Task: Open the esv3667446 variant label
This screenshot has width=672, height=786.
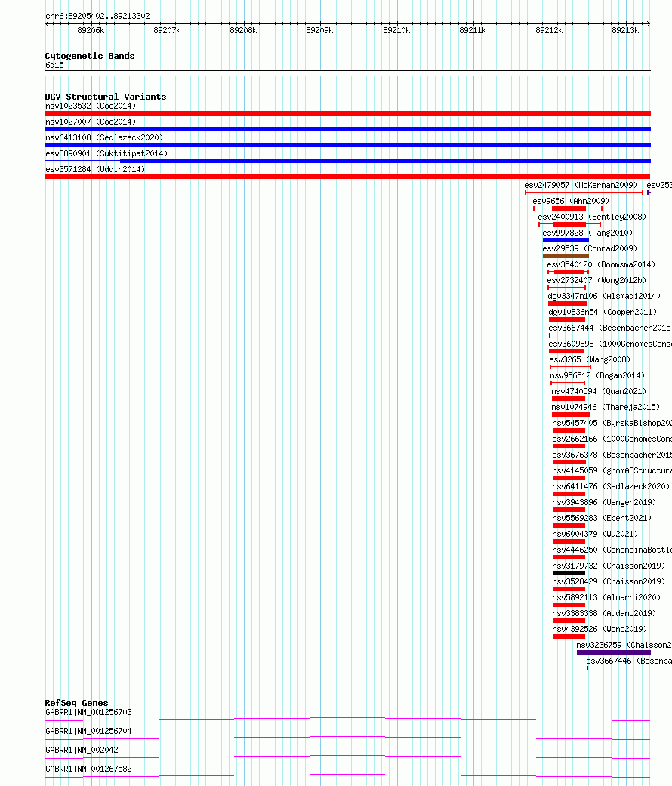Action: (x=629, y=661)
